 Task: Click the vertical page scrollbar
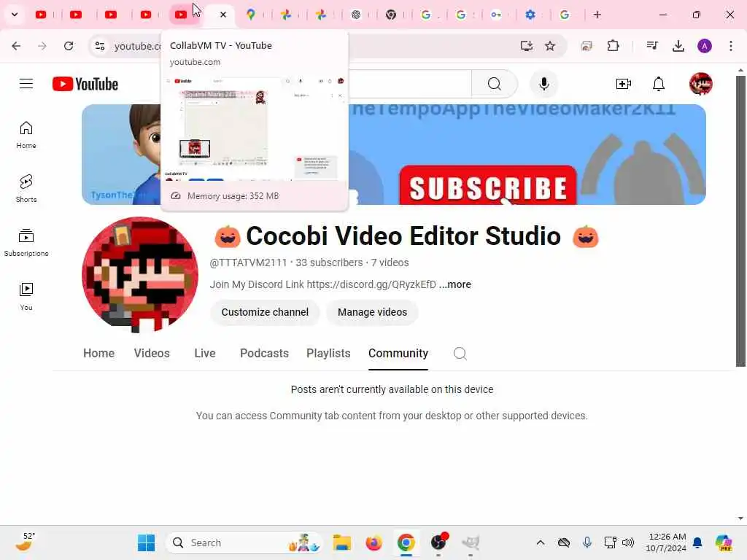[x=740, y=220]
